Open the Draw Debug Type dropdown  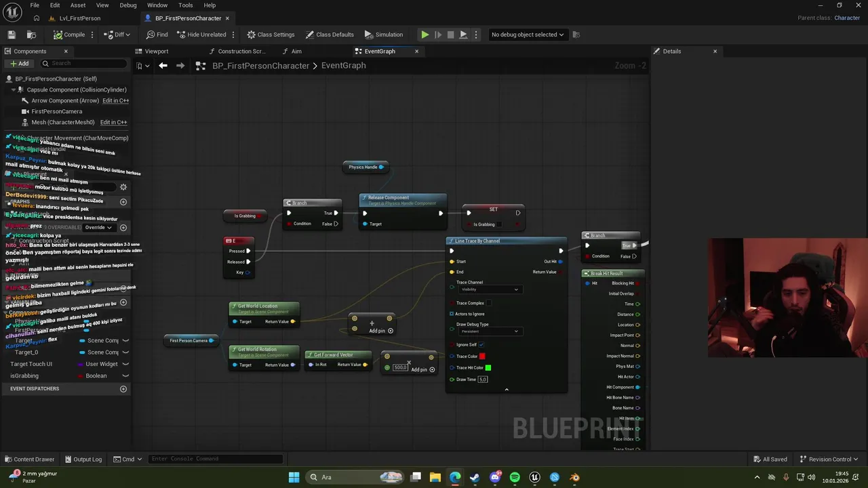489,331
